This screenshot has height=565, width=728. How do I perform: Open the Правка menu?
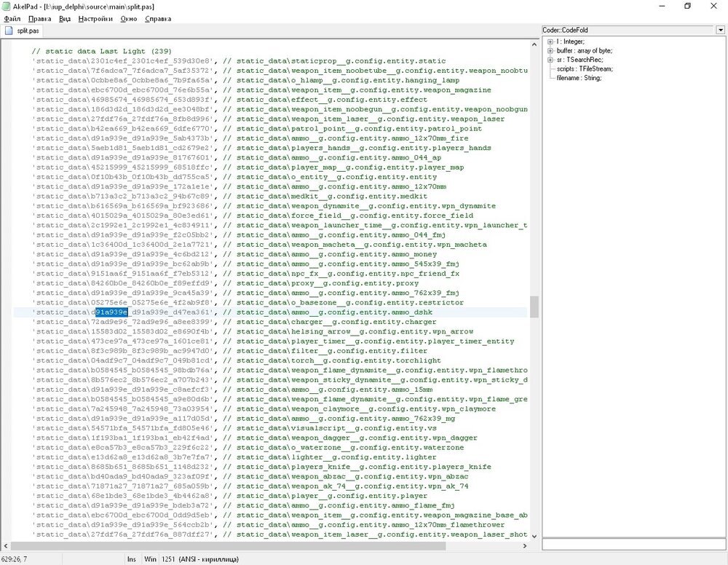click(39, 18)
